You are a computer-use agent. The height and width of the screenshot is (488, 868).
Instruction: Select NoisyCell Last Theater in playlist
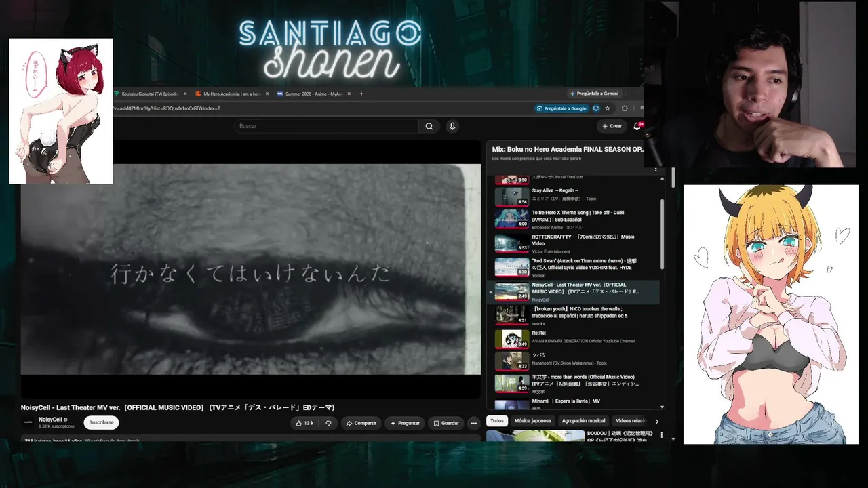pyautogui.click(x=572, y=291)
